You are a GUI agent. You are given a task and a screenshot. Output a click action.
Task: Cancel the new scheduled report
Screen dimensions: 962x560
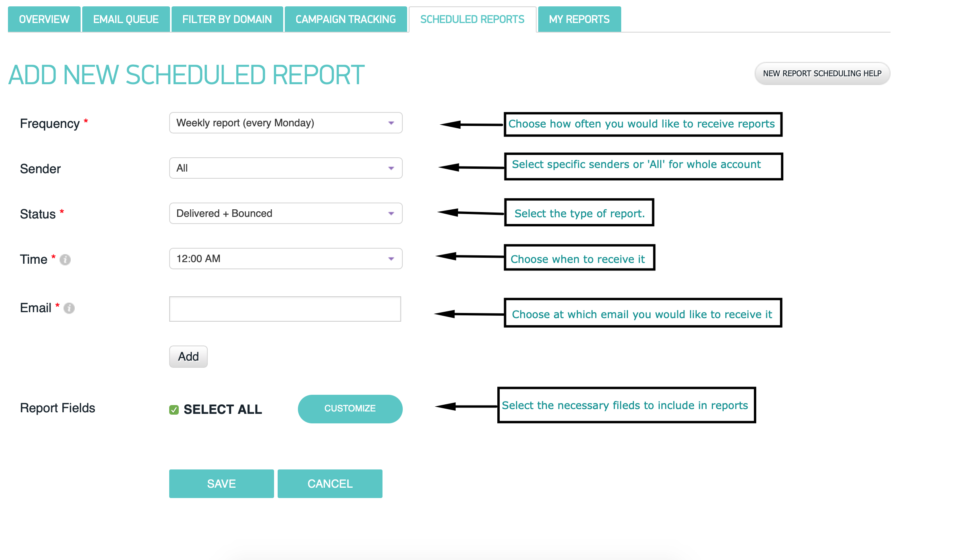pos(330,484)
